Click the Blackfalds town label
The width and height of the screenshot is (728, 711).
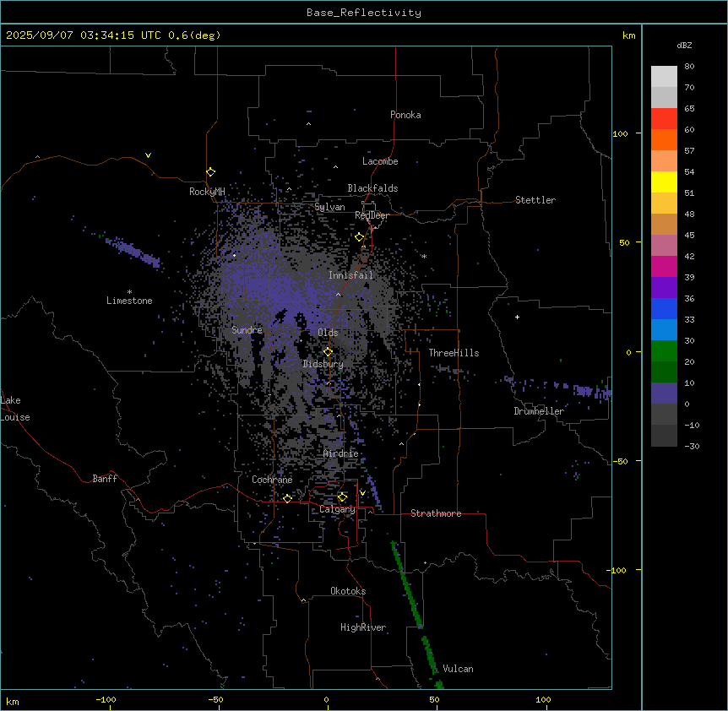(x=372, y=188)
